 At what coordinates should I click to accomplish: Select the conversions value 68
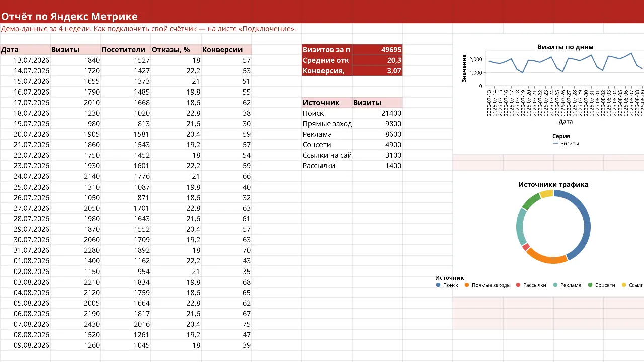226,282
